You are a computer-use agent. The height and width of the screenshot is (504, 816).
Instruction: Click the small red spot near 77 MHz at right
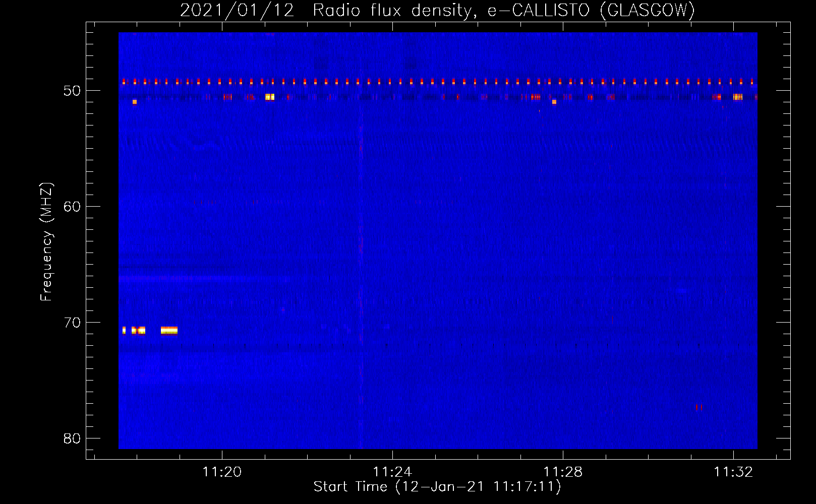click(x=698, y=407)
